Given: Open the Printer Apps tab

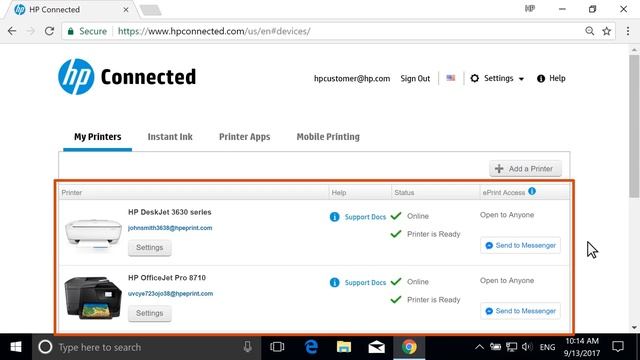Looking at the screenshot, I should [244, 137].
